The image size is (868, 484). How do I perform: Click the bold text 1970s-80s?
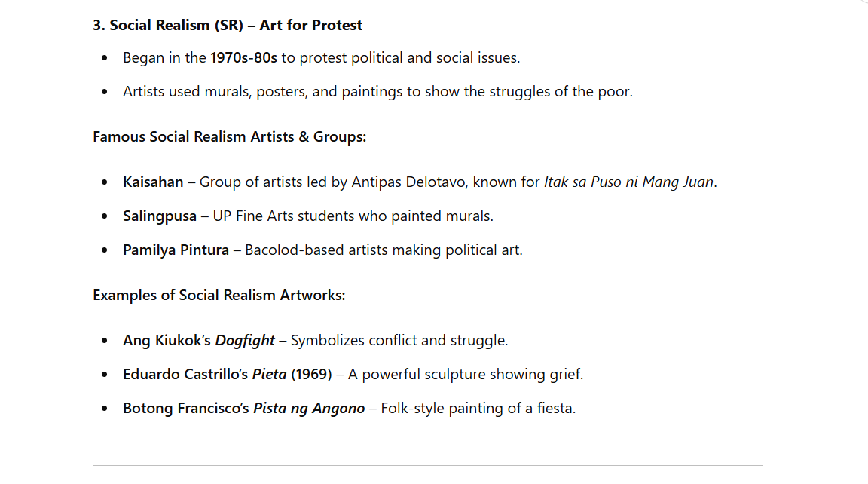243,57
